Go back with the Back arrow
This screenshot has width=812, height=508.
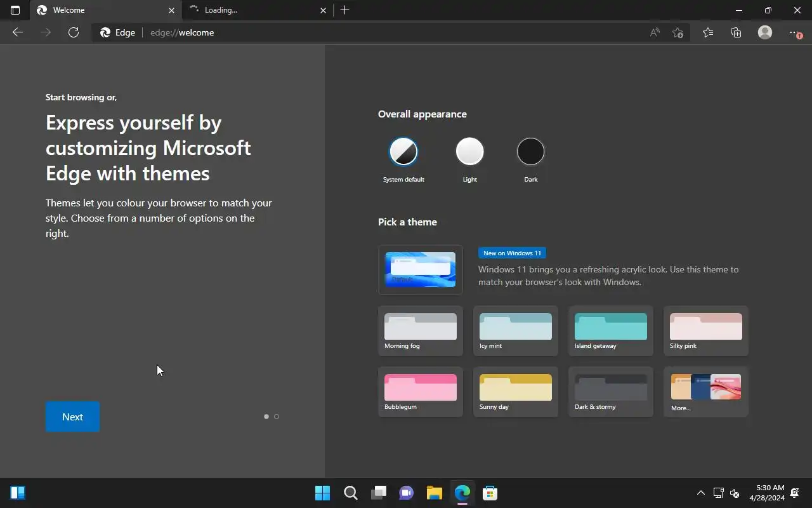18,32
